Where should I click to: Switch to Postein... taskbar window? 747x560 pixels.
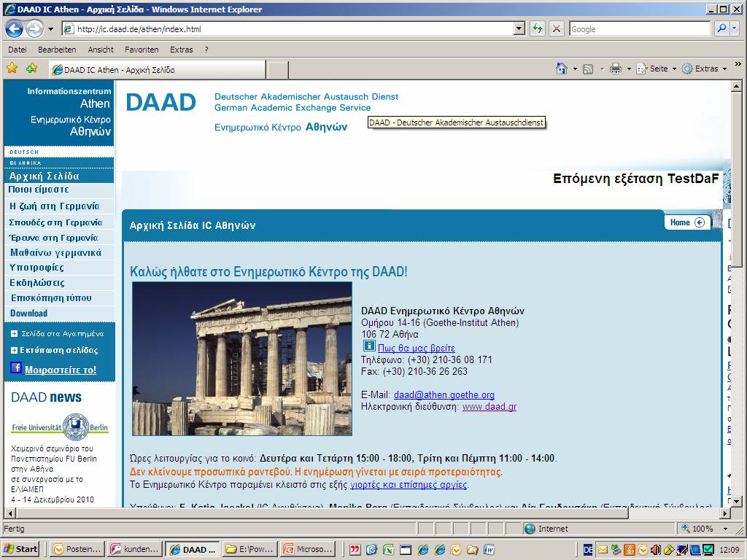pos(77,549)
